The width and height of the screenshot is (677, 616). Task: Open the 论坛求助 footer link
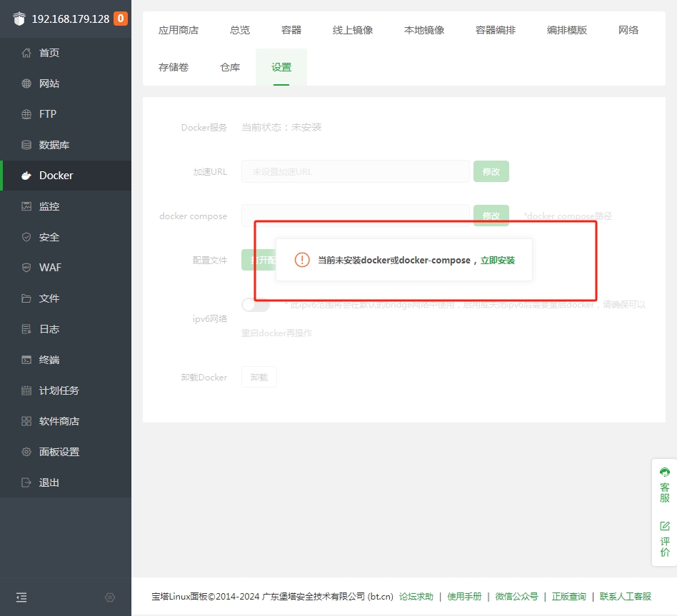tap(416, 597)
